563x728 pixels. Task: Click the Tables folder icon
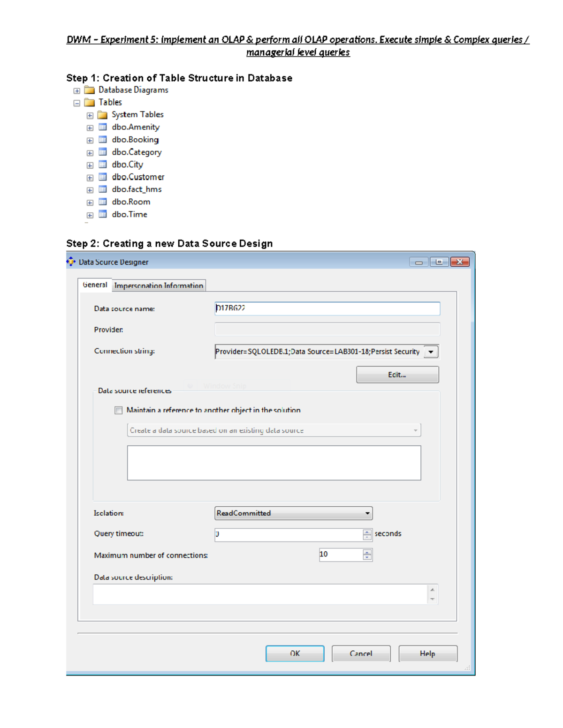(89, 102)
